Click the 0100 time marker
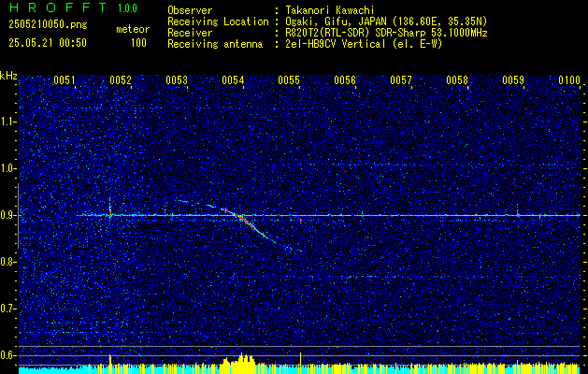 point(569,79)
